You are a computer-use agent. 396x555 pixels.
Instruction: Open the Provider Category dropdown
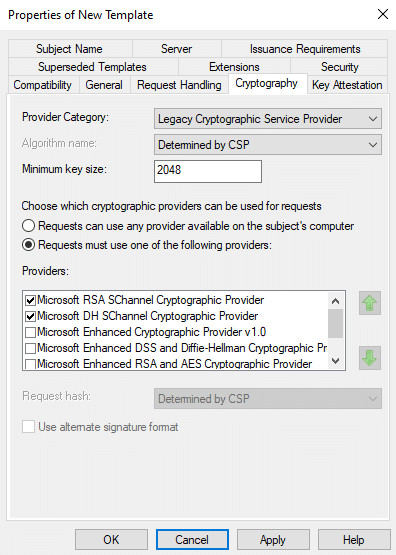click(x=268, y=119)
